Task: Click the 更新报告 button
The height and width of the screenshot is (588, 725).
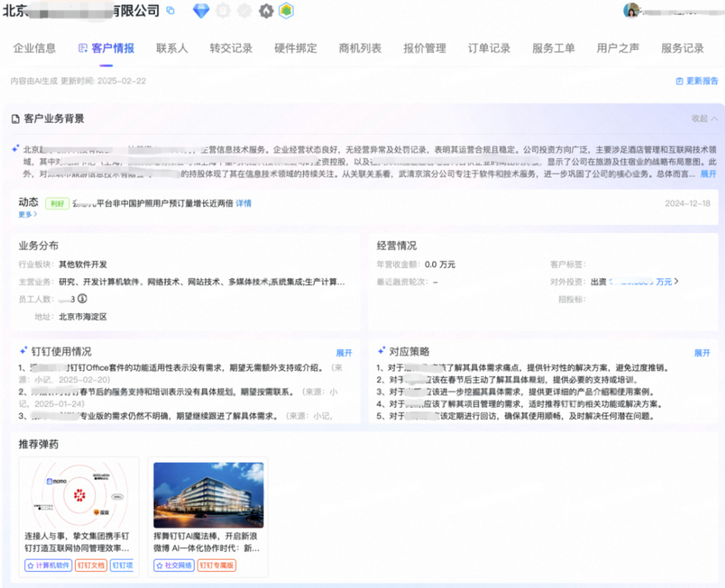Action: [x=697, y=81]
